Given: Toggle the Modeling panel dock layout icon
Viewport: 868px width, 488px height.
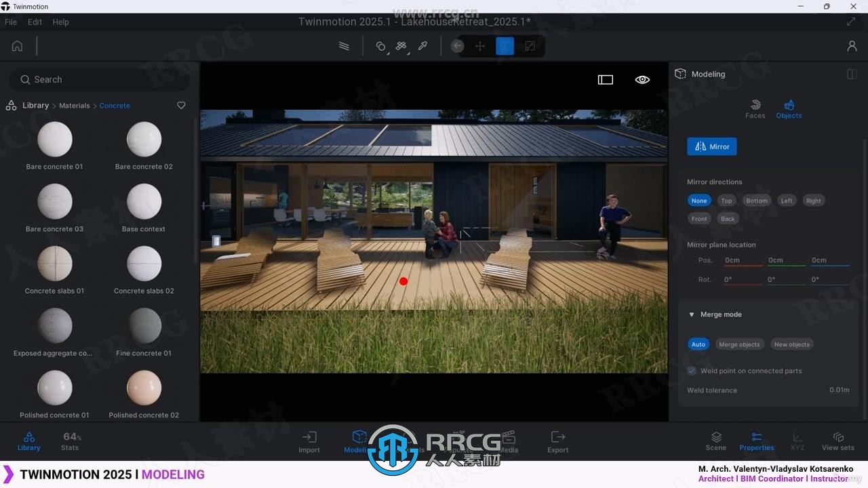Looking at the screenshot, I should pos(852,74).
